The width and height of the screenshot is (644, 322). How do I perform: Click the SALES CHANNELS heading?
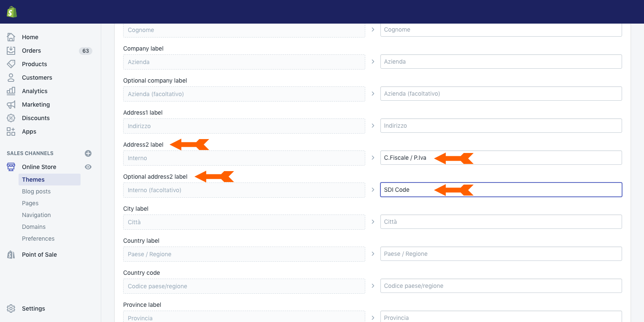point(30,153)
